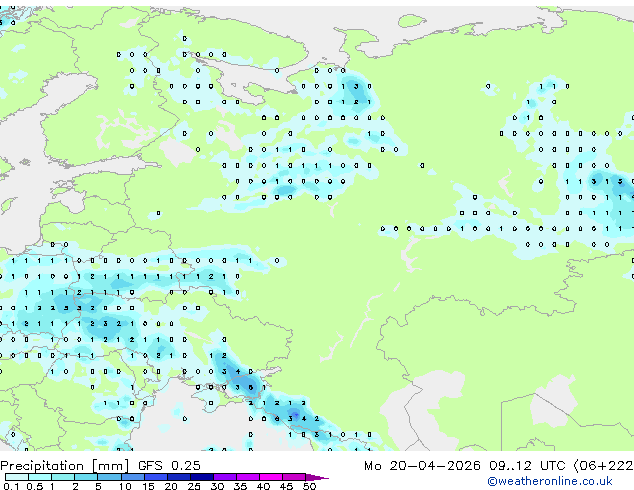
Task: Click the '0.1' legend label
Action: tap(11, 486)
